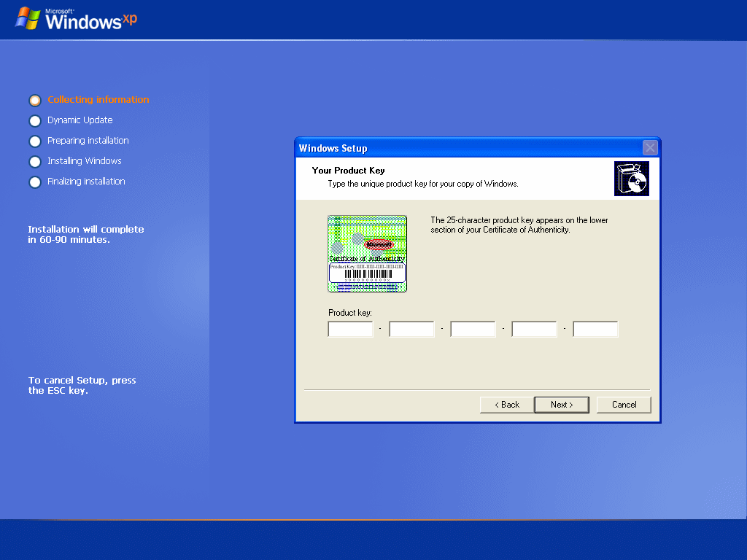
Task: Close the Windows Setup dialog
Action: [x=650, y=147]
